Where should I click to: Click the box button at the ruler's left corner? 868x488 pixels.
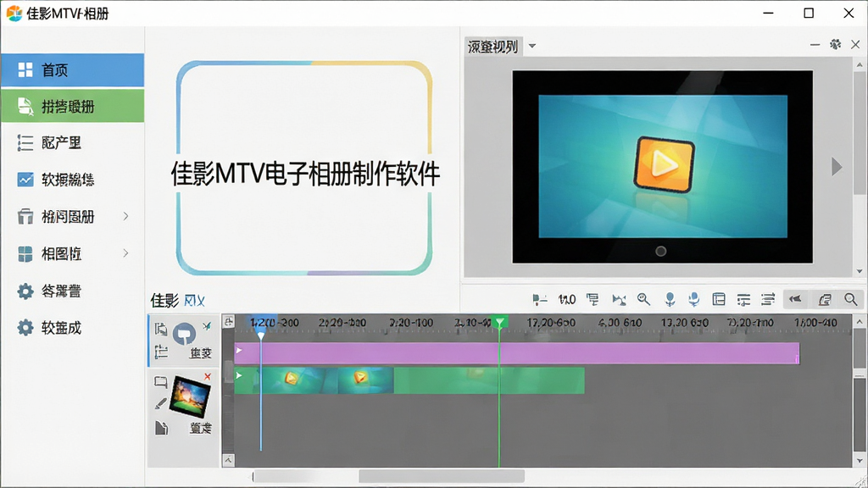pos(229,321)
